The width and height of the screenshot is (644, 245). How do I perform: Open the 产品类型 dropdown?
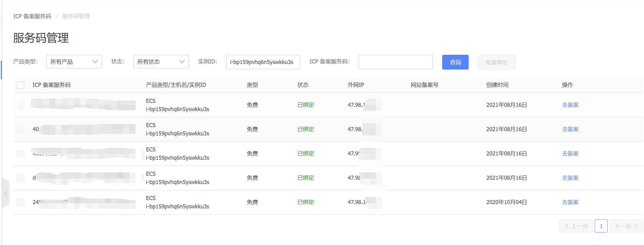(74, 62)
